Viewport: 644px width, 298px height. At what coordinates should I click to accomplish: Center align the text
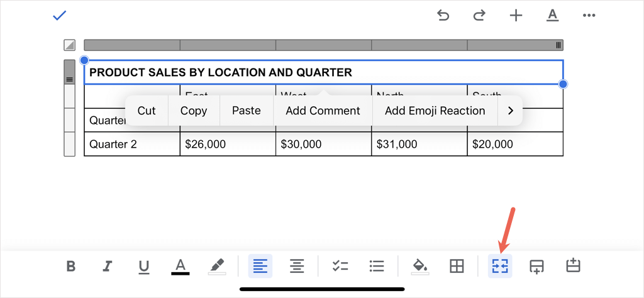pyautogui.click(x=297, y=267)
